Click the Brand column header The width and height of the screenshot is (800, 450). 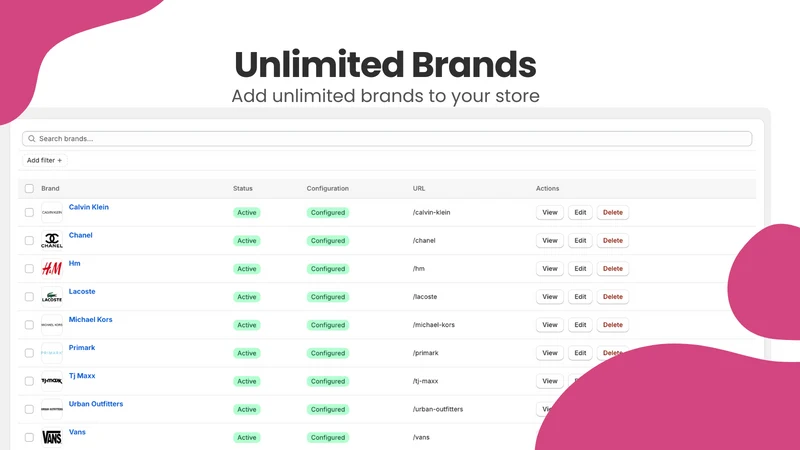(50, 188)
